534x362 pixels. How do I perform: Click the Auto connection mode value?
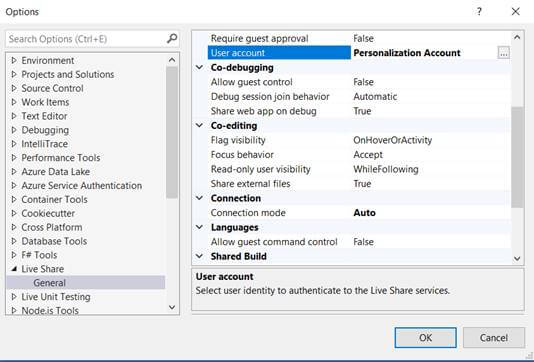click(364, 213)
